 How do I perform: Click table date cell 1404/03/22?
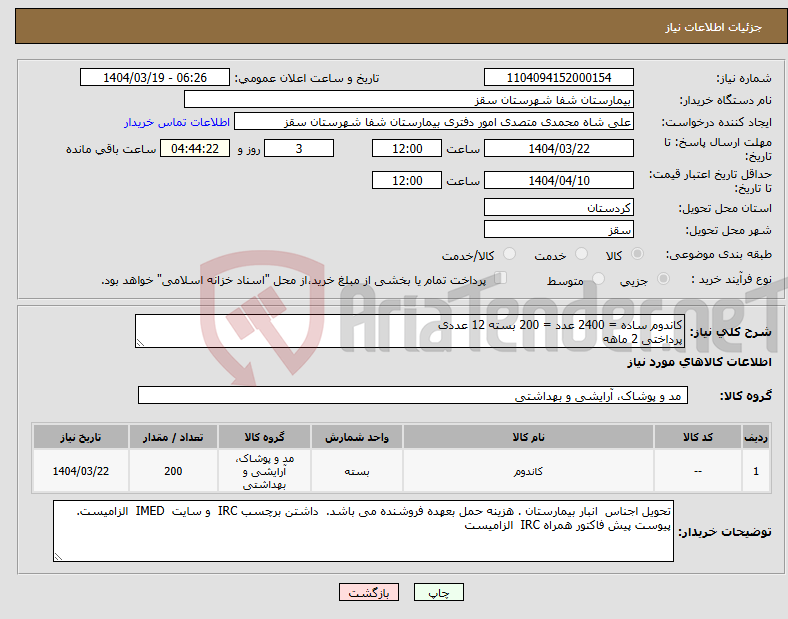pos(81,471)
